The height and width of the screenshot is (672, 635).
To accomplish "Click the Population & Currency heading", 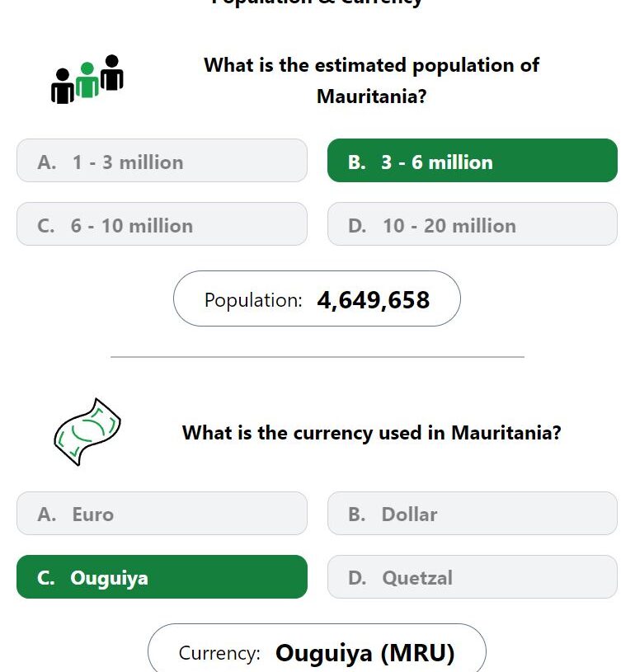I will point(317,3).
